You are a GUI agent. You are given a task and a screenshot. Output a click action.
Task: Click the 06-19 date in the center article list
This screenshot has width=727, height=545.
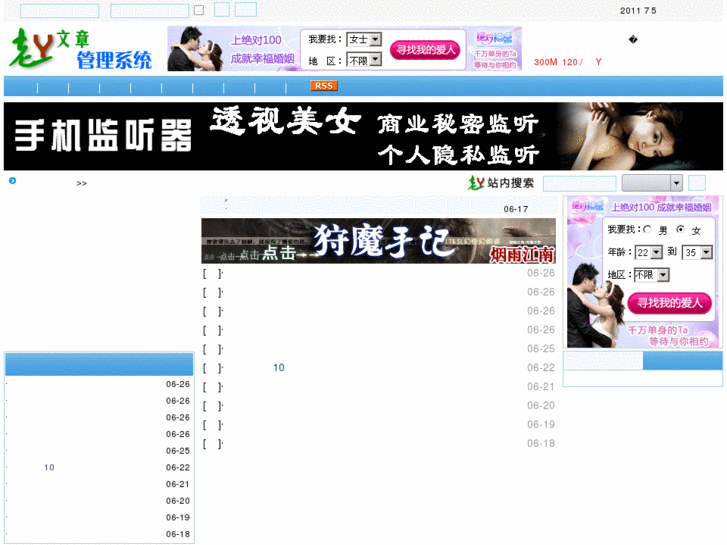coord(541,424)
